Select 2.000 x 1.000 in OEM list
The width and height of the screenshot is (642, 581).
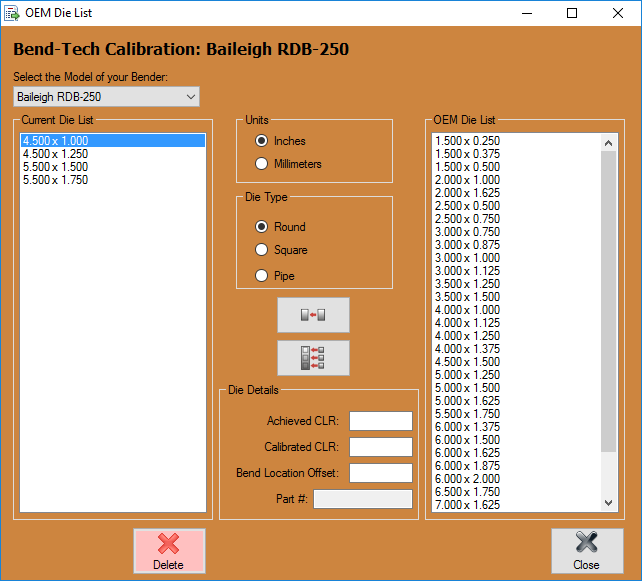[517, 180]
